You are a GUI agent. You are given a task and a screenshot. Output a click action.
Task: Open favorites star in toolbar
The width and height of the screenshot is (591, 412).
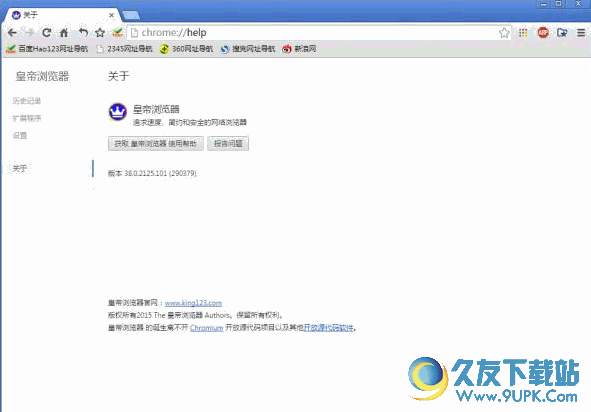100,33
